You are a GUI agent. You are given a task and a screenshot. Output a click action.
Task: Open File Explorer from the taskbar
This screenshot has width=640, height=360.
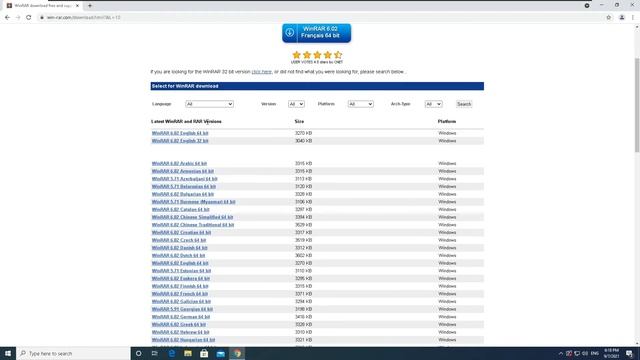(188, 353)
